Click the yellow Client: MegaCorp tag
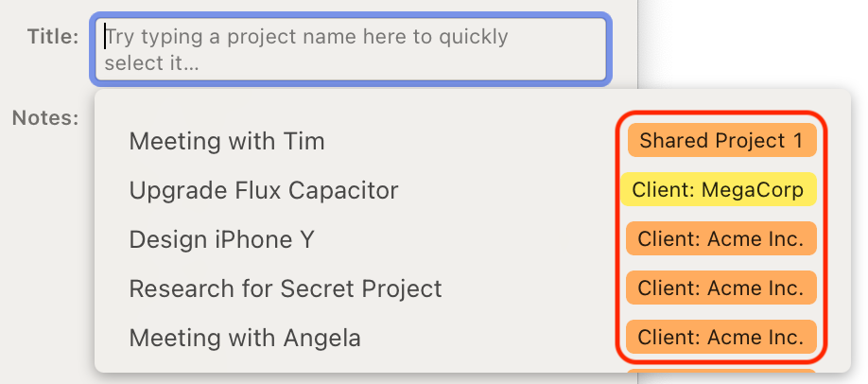 718,190
